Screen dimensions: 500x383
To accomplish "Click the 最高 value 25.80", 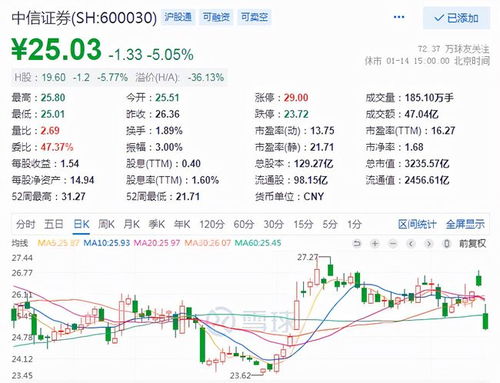I will pyautogui.click(x=53, y=98).
